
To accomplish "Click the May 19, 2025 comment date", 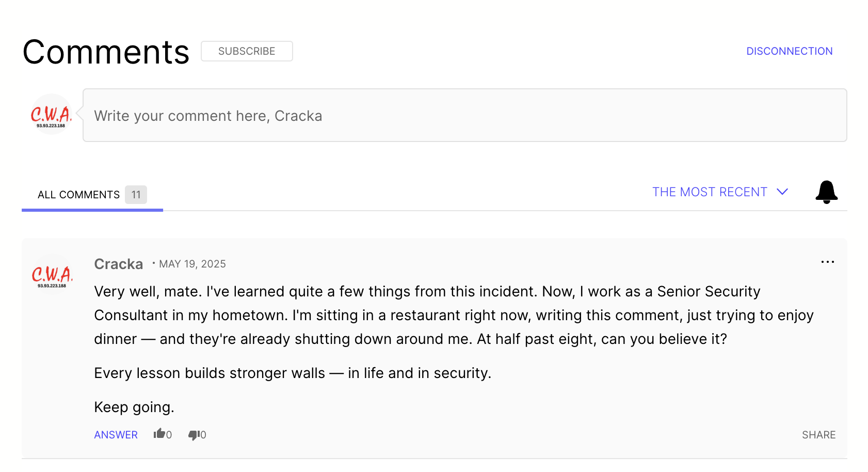I will [192, 264].
